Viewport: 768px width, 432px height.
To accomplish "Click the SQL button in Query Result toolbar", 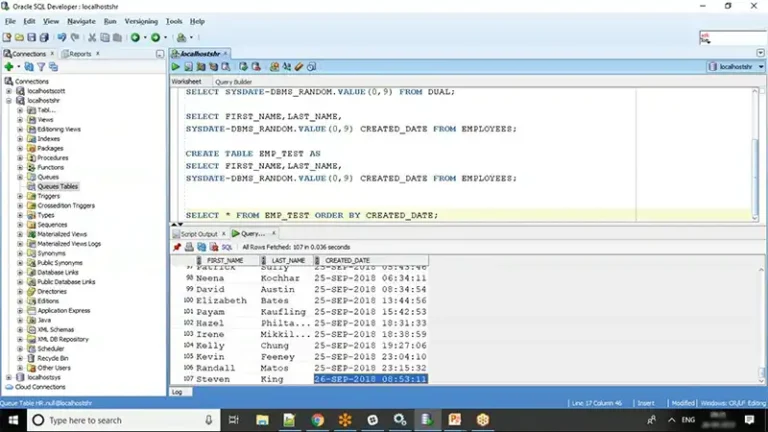I will pyautogui.click(x=226, y=246).
